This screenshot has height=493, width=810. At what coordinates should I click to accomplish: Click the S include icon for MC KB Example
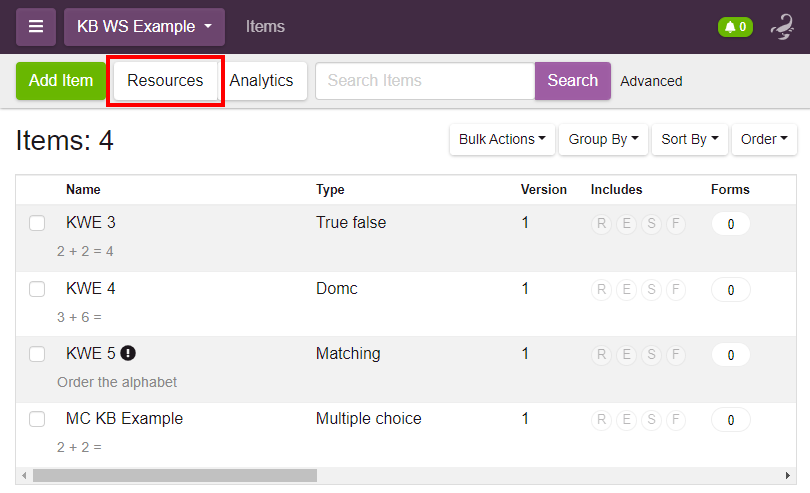pyautogui.click(x=651, y=420)
